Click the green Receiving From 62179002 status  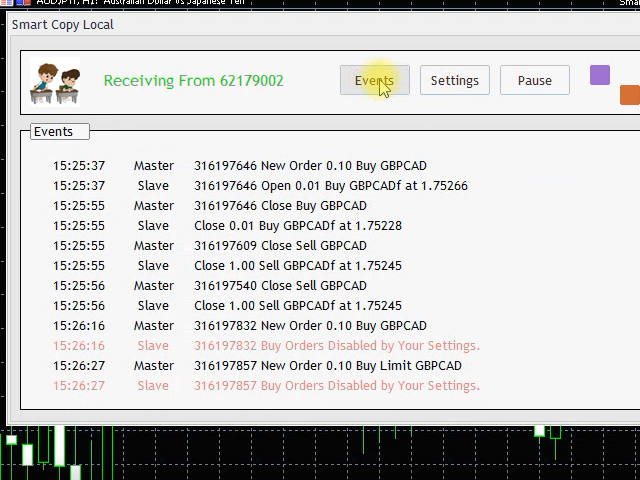tap(193, 81)
